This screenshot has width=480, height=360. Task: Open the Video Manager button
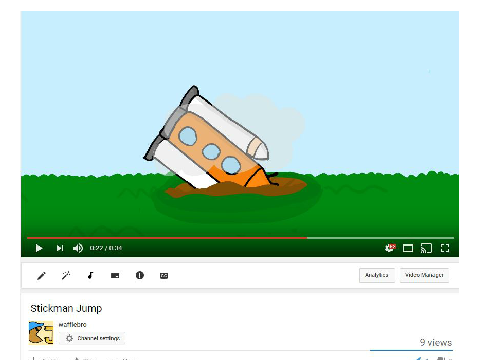[x=424, y=275]
